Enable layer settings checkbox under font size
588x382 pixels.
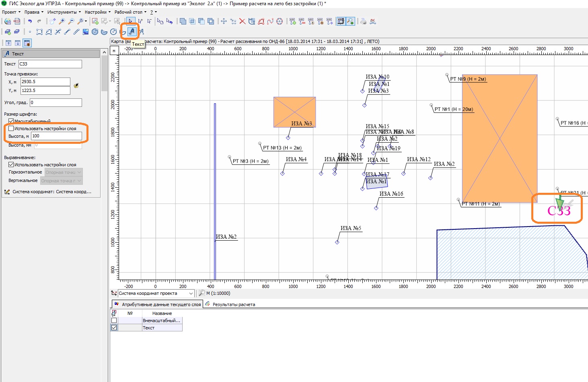tap(11, 129)
